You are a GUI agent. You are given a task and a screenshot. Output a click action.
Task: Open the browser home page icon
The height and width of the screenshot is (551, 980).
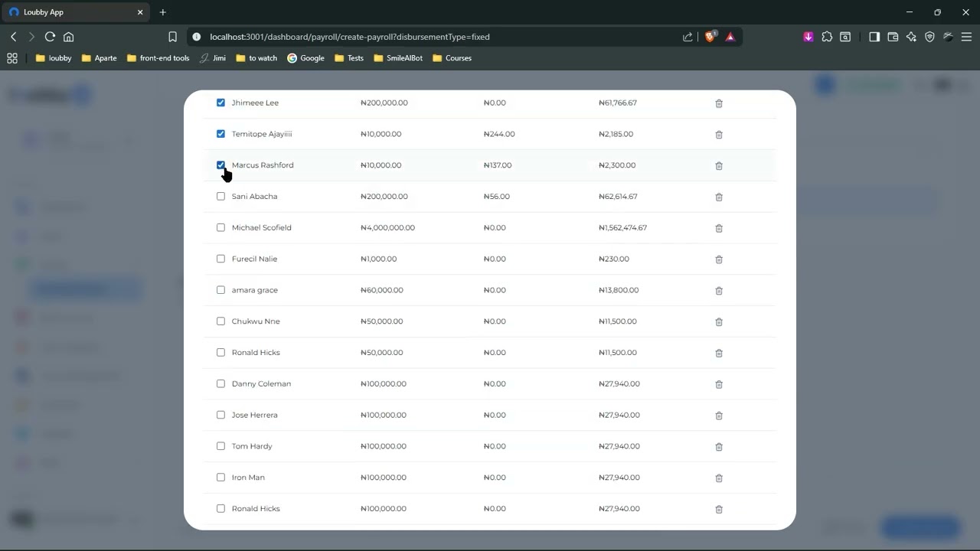coord(69,37)
